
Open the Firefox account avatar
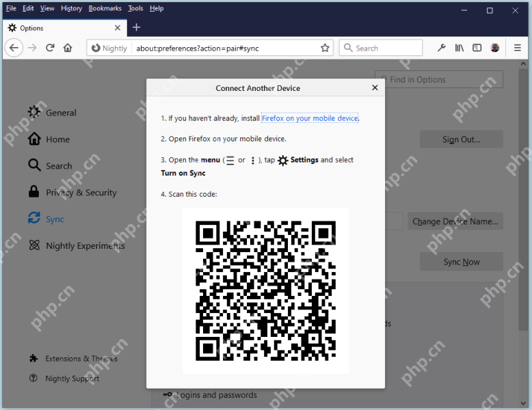tap(494, 48)
